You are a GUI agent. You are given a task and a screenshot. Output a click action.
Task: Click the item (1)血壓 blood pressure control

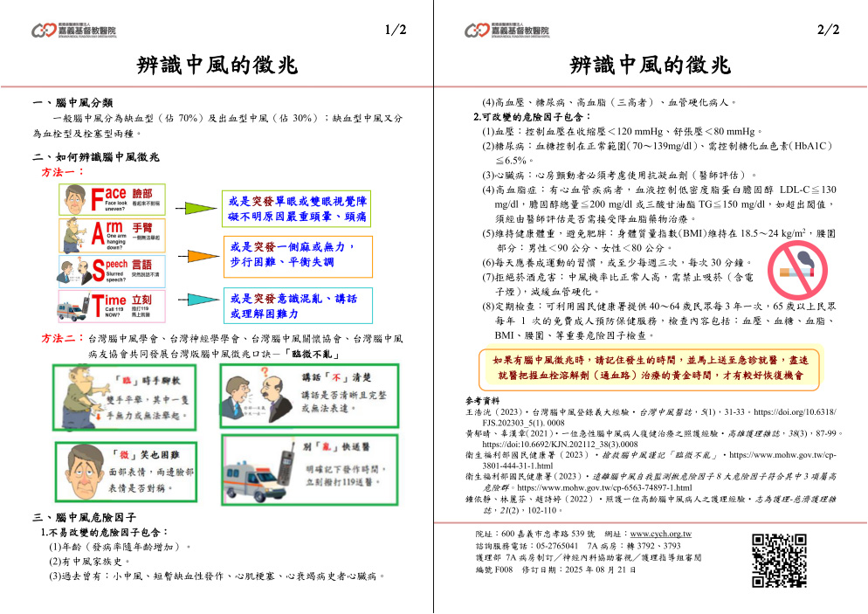click(623, 132)
